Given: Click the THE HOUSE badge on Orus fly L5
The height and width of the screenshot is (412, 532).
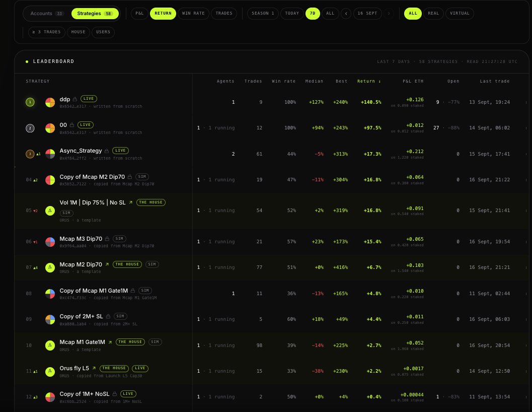Looking at the screenshot, I should pos(114,368).
